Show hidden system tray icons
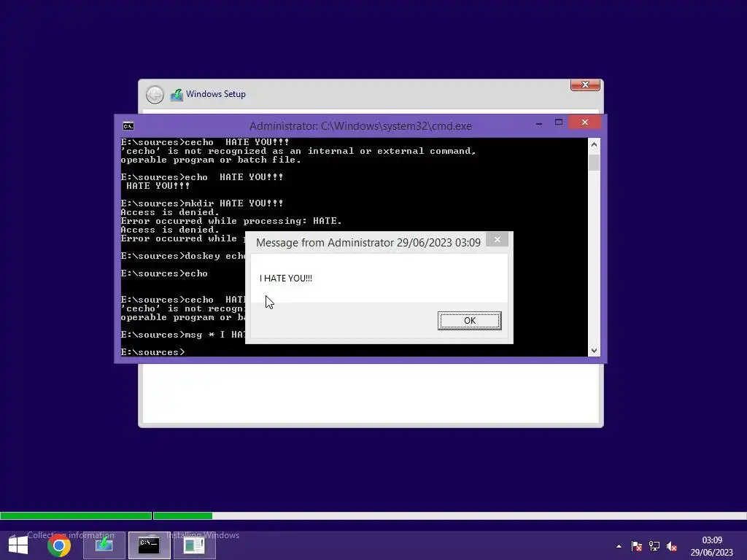 pyautogui.click(x=619, y=546)
